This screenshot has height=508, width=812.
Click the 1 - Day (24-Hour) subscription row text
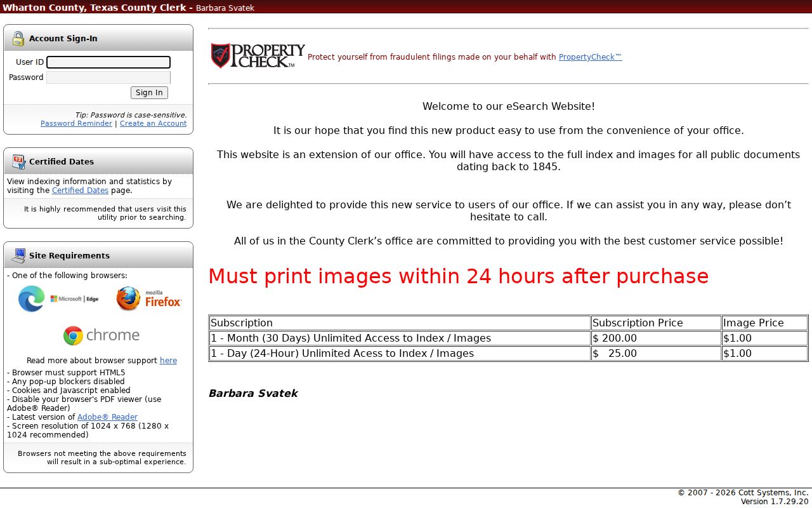[342, 354]
